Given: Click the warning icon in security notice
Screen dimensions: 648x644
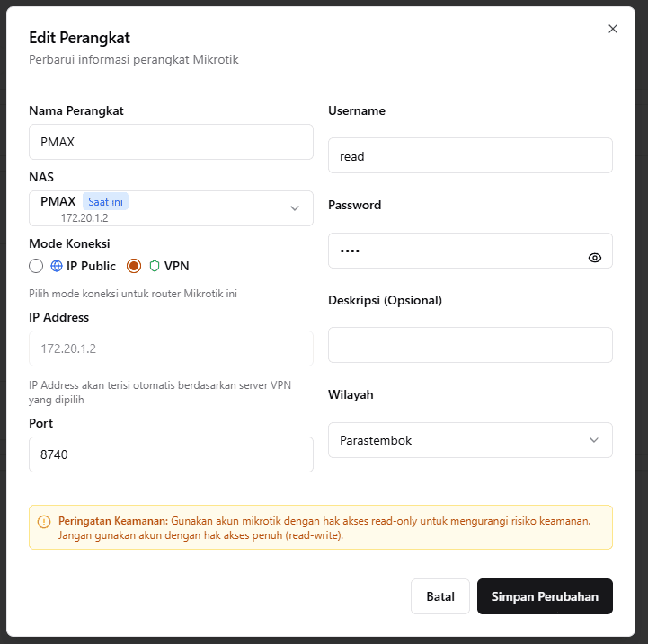Looking at the screenshot, I should click(x=44, y=522).
